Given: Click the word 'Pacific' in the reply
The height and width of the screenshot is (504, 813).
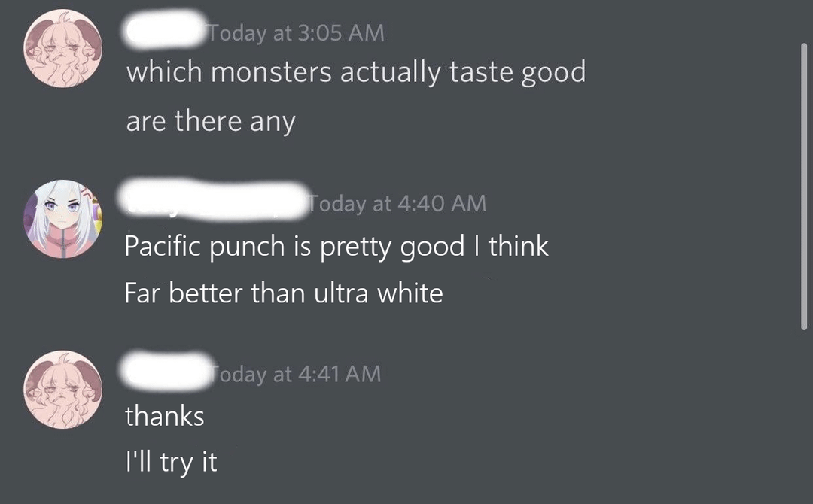Looking at the screenshot, I should (163, 245).
